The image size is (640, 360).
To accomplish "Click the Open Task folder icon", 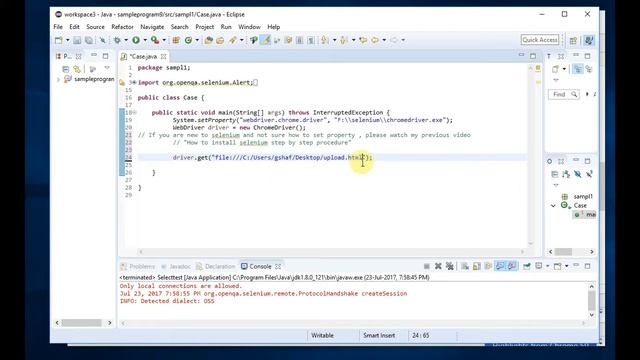I will pyautogui.click(x=220, y=40).
